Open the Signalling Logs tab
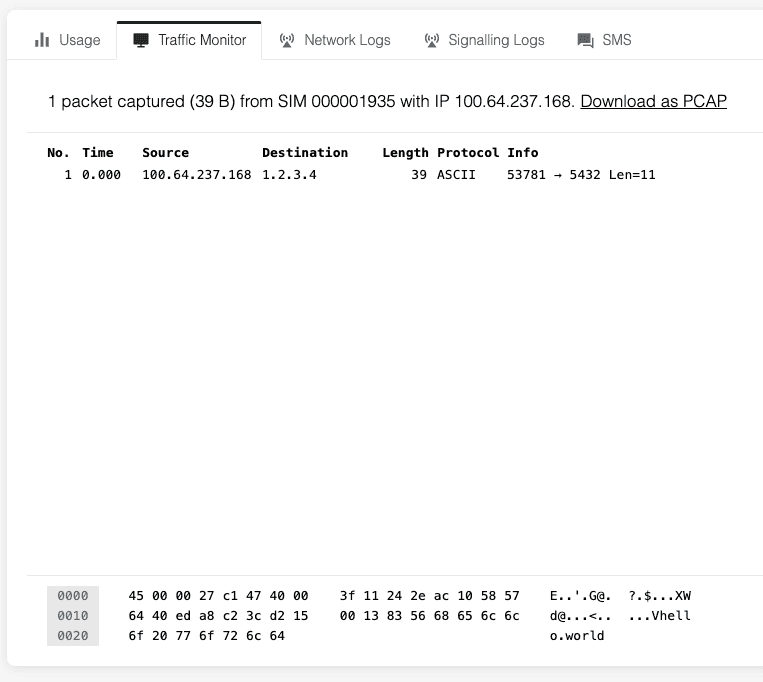 (484, 40)
